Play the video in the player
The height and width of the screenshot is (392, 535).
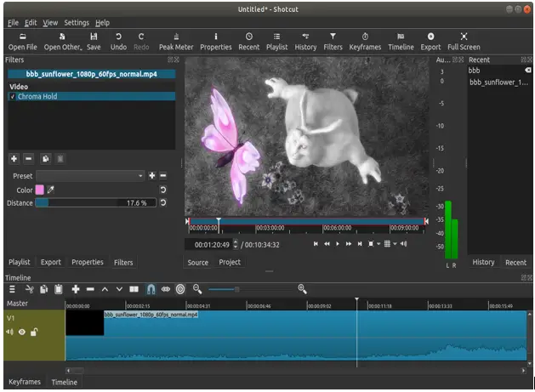338,243
